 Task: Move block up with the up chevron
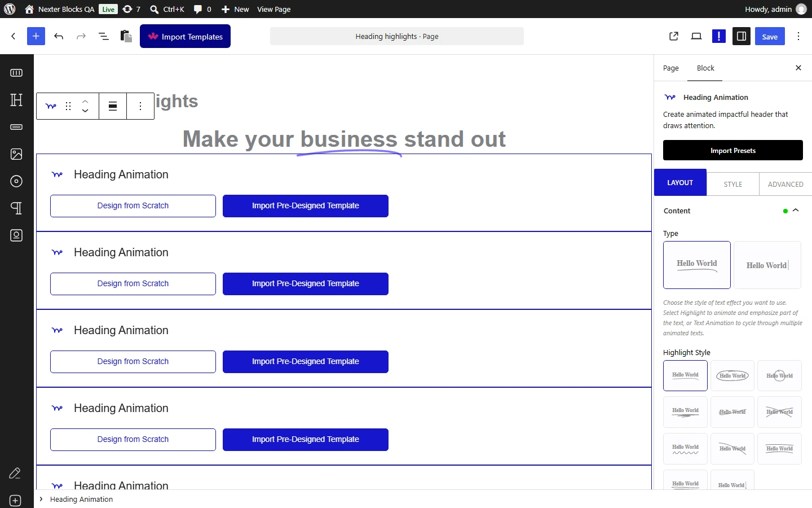[x=85, y=102]
